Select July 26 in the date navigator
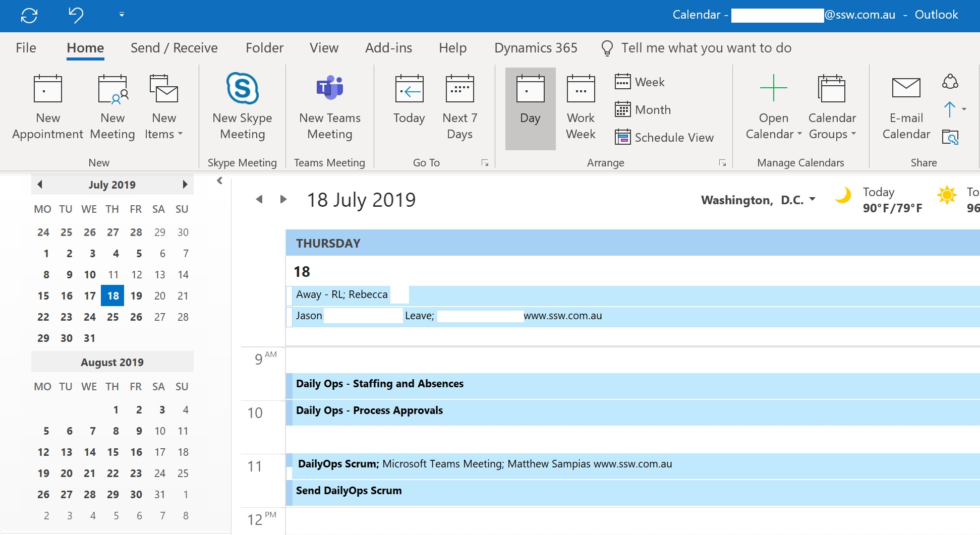The height and width of the screenshot is (535, 980). click(x=136, y=317)
